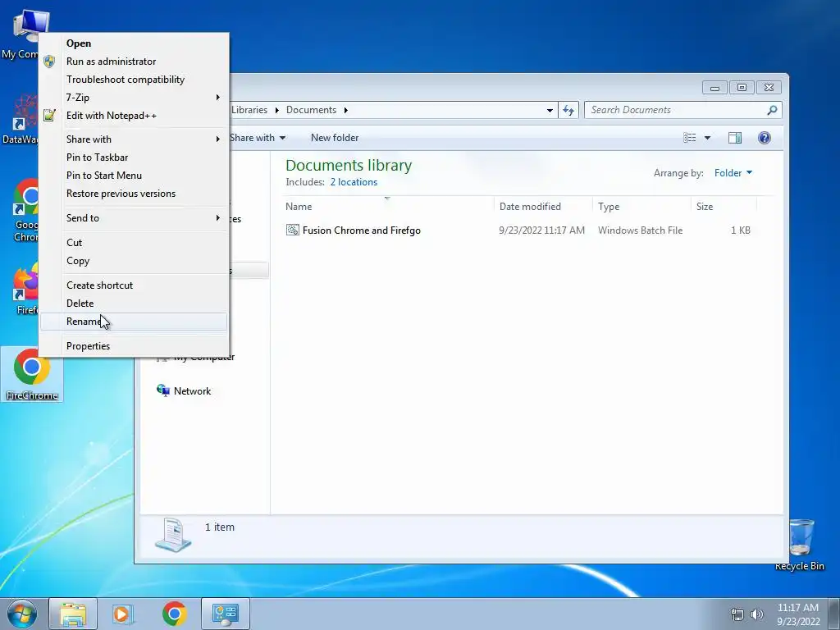Click the Refresh button in Explorer
Viewport: 840px width, 630px height.
click(x=568, y=111)
